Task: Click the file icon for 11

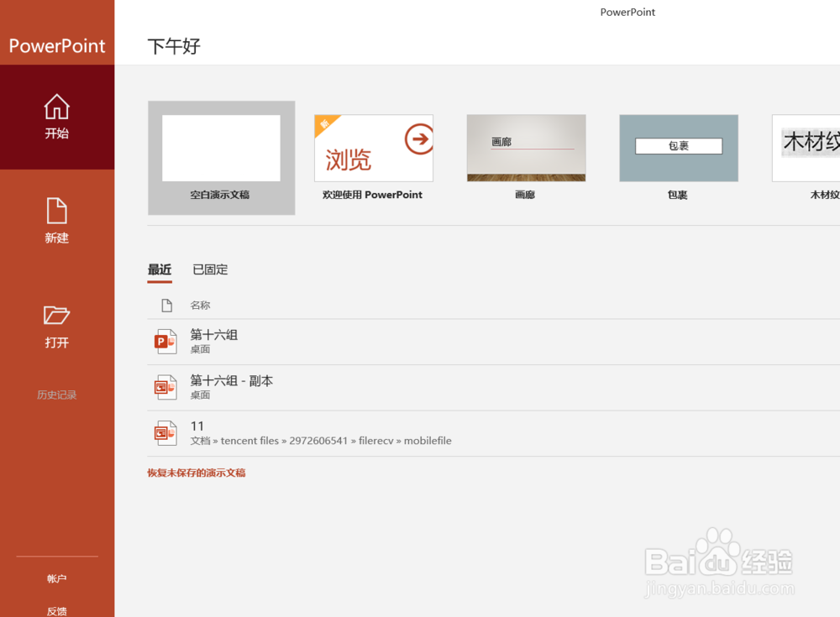Action: [165, 433]
